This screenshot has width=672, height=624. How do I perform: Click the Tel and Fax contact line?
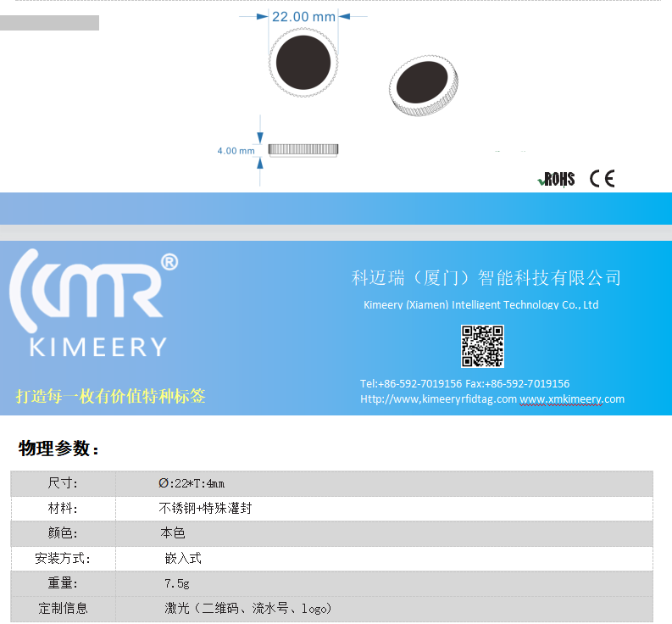464,383
